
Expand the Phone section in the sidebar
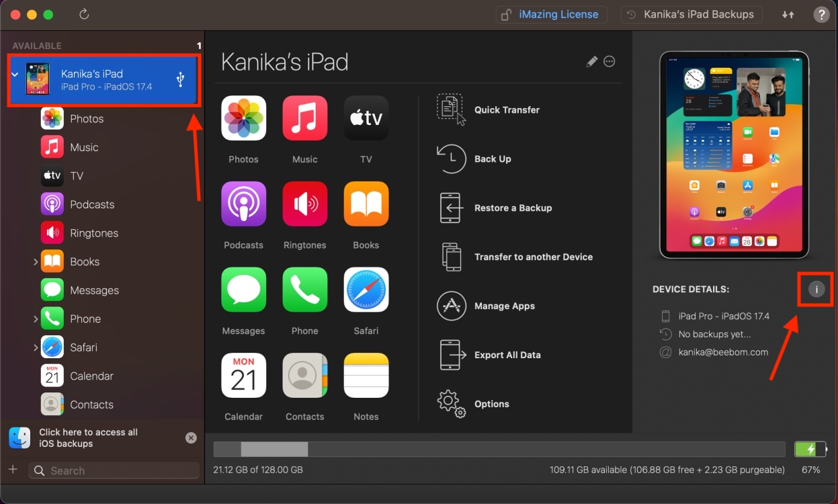(x=36, y=319)
